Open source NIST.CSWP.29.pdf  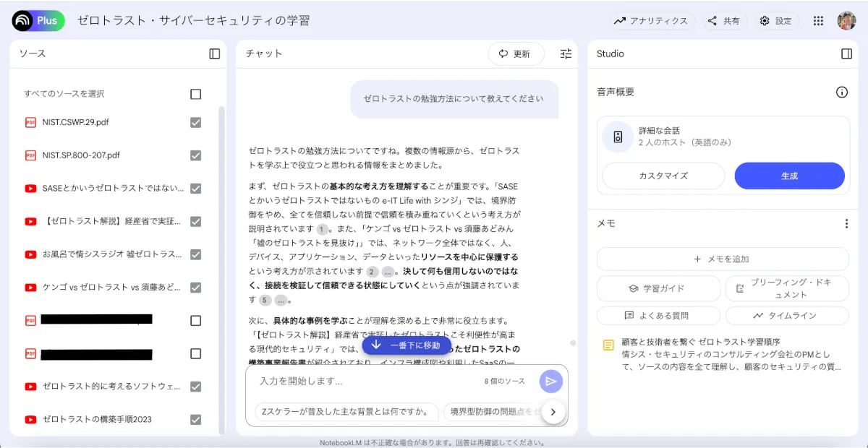pos(76,122)
